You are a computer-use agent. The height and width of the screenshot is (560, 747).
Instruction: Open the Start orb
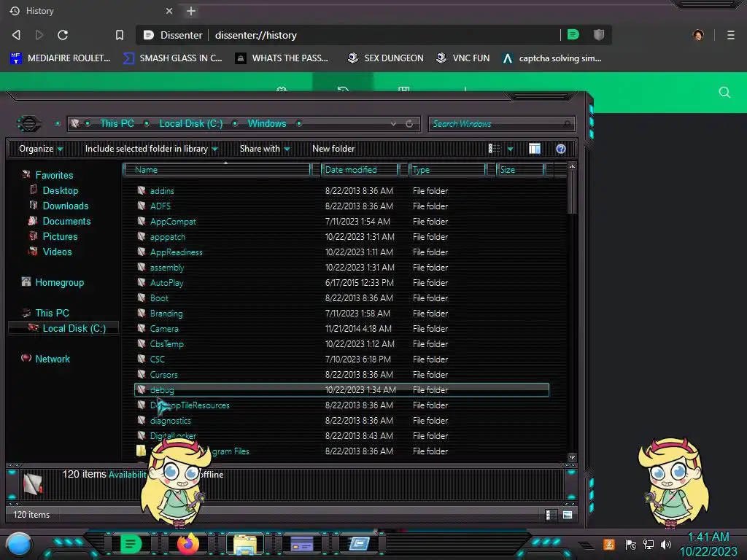pyautogui.click(x=19, y=544)
